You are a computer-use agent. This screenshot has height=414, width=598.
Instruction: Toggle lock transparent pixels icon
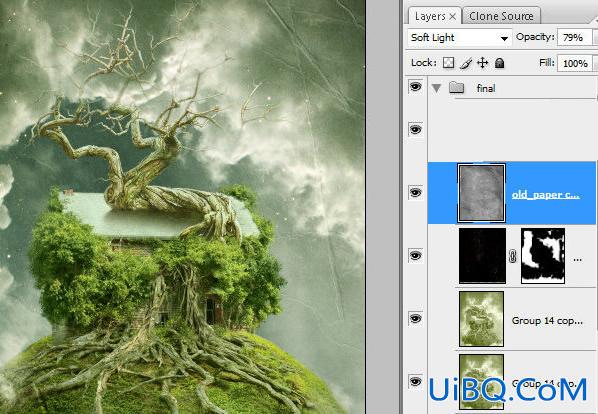click(x=448, y=63)
